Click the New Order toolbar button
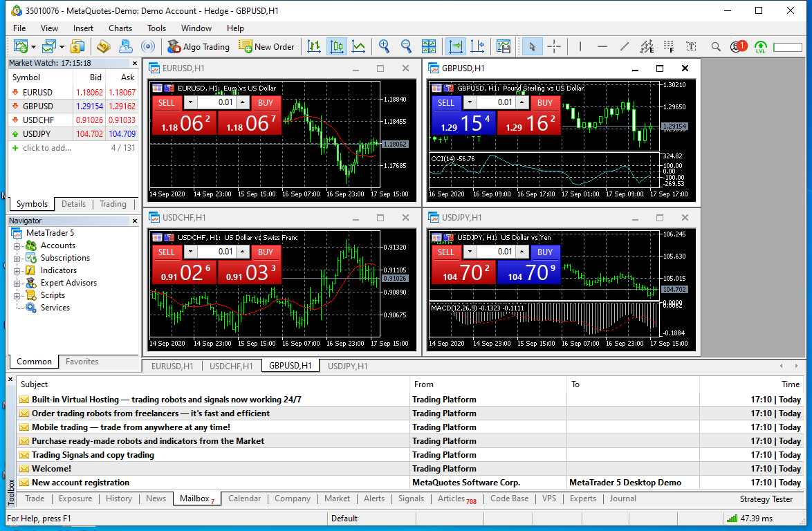This screenshot has width=812, height=531. pos(266,46)
